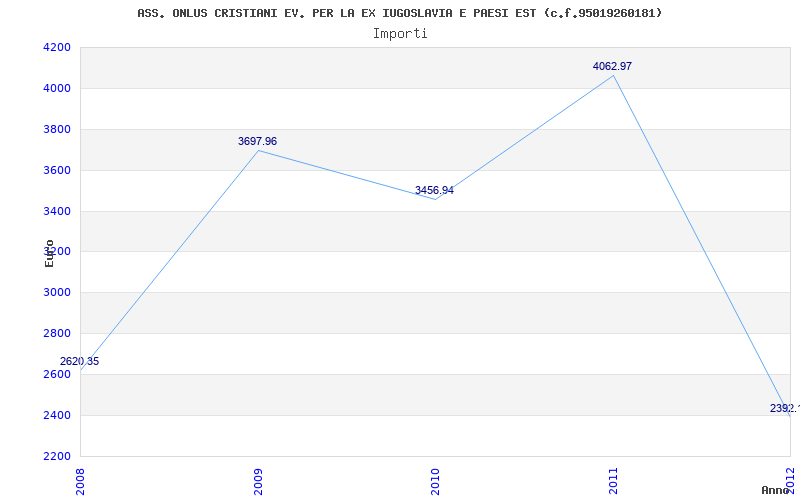Click the 2009 x-axis label
The height and width of the screenshot is (500, 800).
pyautogui.click(x=258, y=481)
